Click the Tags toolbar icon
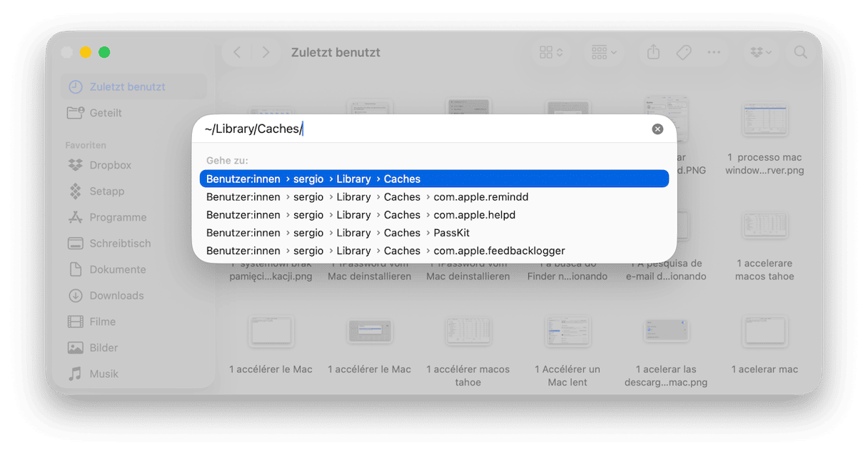868x455 pixels. pos(684,52)
